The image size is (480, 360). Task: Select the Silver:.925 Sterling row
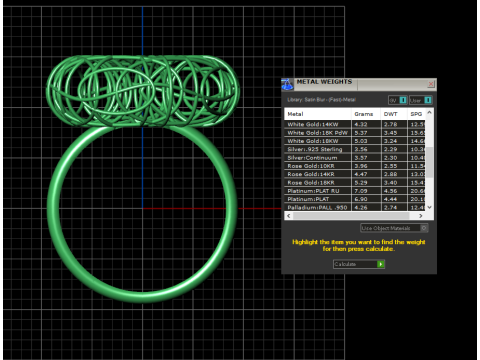click(355, 149)
